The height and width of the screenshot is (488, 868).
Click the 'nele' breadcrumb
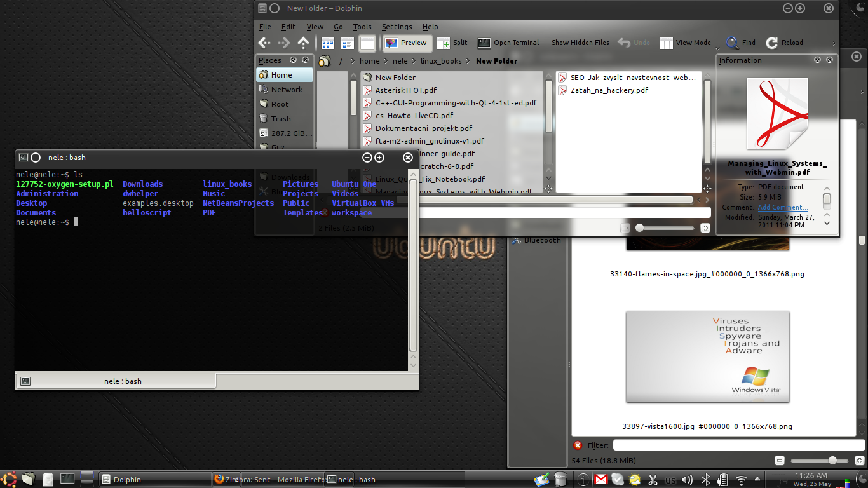400,61
